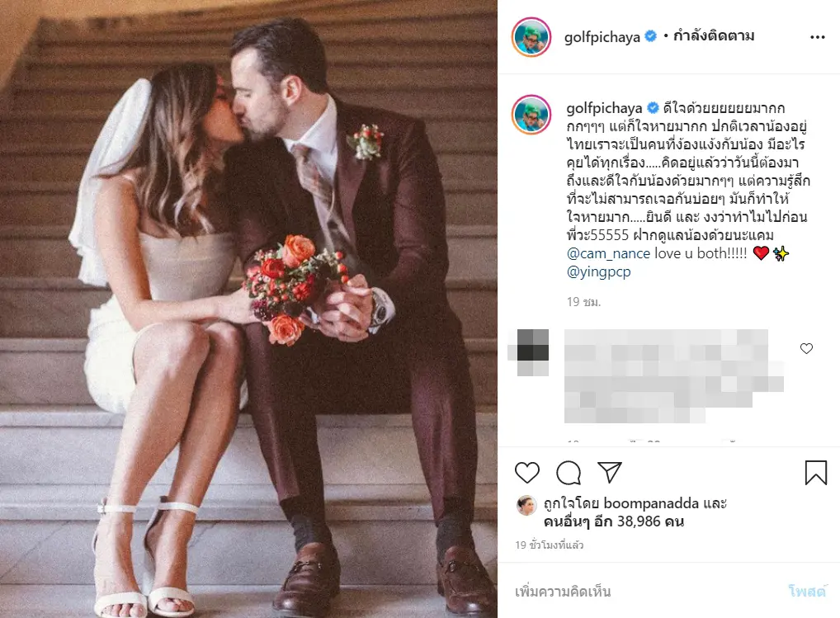Open the blurred commenter's avatar
This screenshot has width=840, height=618.
[528, 351]
